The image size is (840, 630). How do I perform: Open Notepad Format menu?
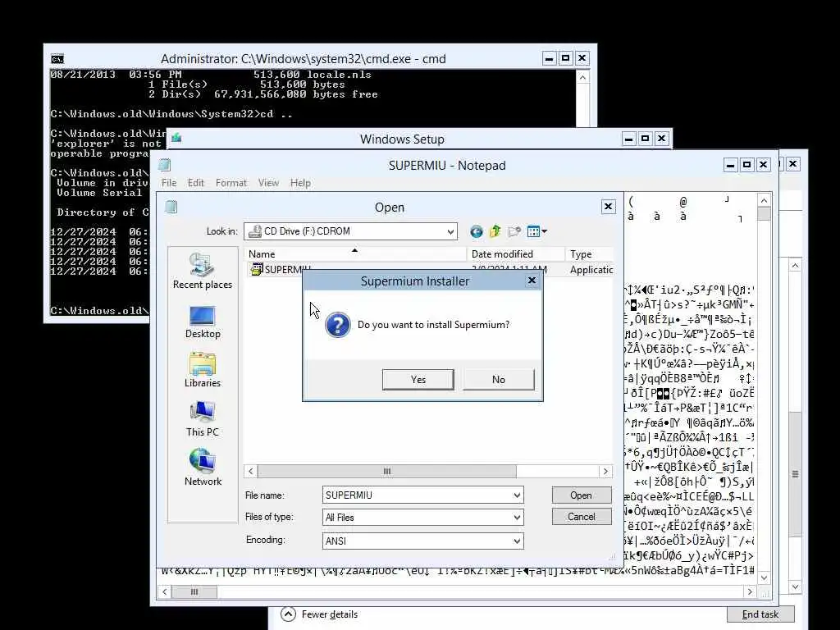click(231, 183)
